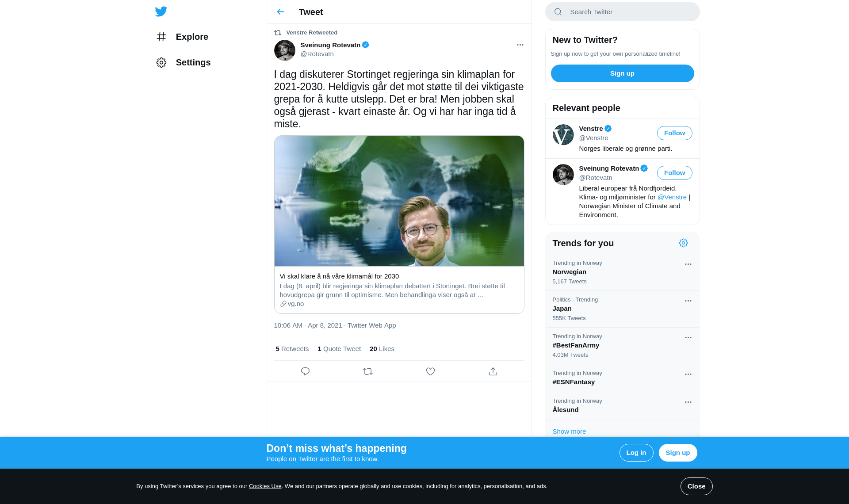The width and height of the screenshot is (849, 504).
Task: Click the Twitter Web App source link
Action: (371, 325)
